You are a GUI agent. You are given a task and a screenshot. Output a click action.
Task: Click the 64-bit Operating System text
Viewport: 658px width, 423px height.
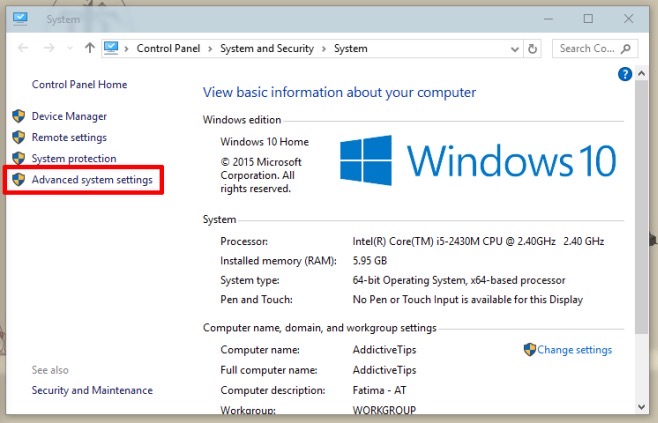coord(459,280)
